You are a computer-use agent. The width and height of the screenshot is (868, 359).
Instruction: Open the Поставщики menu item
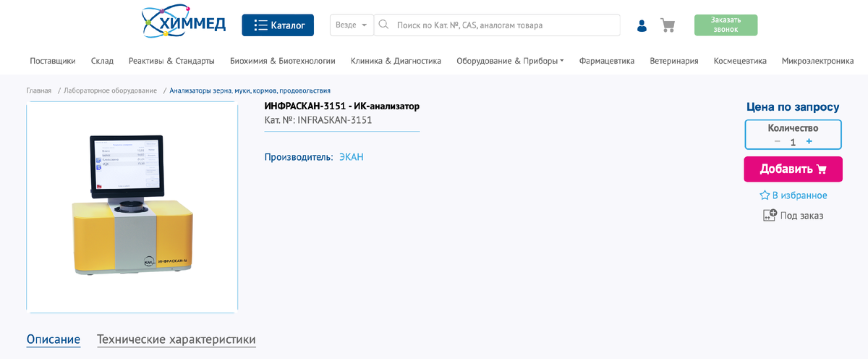(x=53, y=61)
